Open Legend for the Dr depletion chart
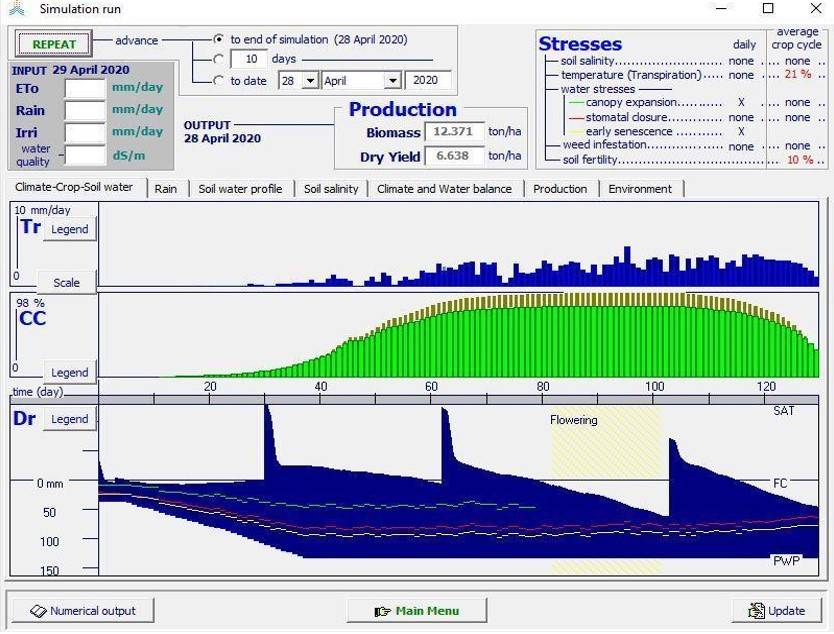The width and height of the screenshot is (834, 634). (x=70, y=419)
